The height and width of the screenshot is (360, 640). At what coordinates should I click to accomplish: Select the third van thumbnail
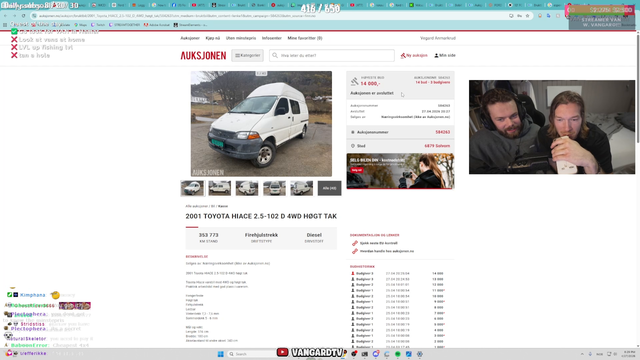tap(247, 188)
